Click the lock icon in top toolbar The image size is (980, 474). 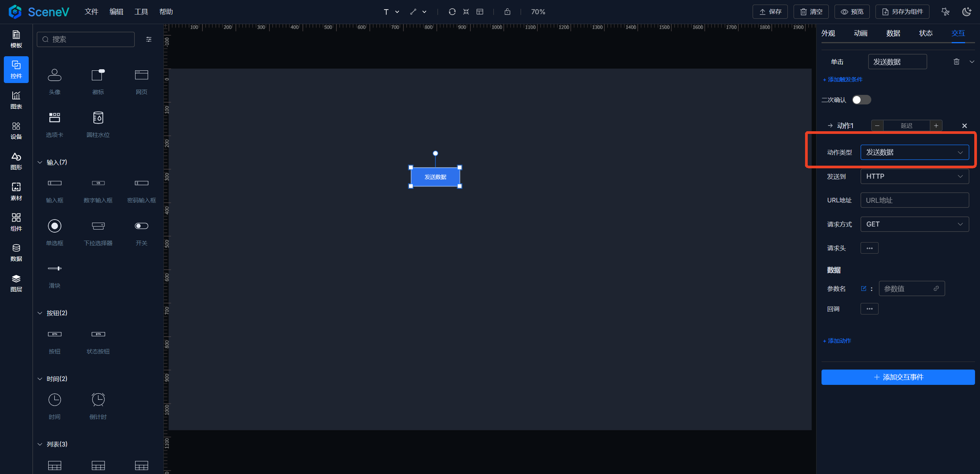[x=507, y=12]
